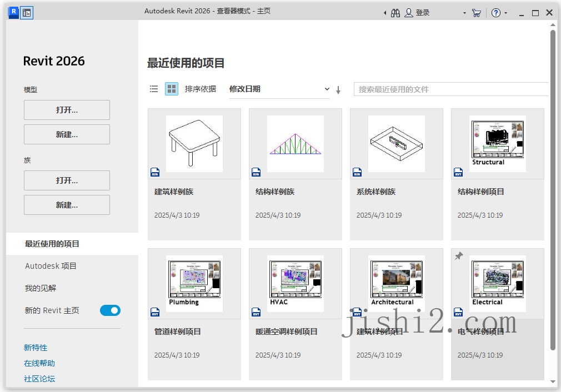Screen dimensions: 561x392
Task: Toggle sort direction arrow icon
Action: [x=338, y=90]
